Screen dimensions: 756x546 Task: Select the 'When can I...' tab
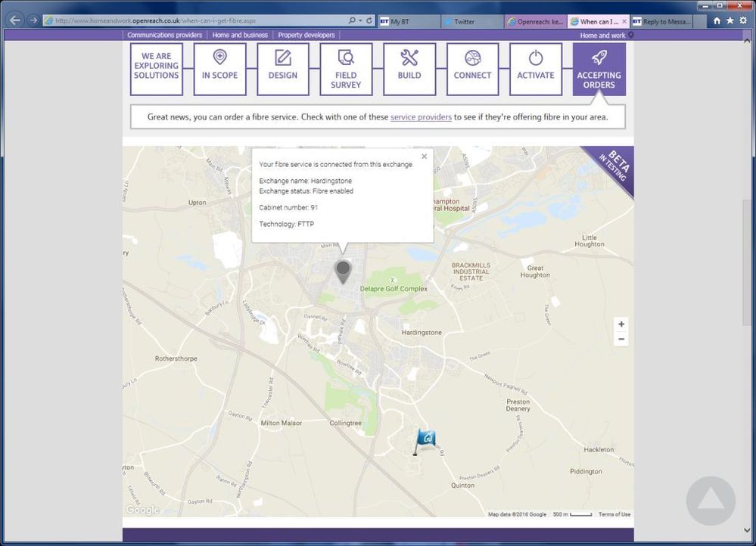click(596, 21)
